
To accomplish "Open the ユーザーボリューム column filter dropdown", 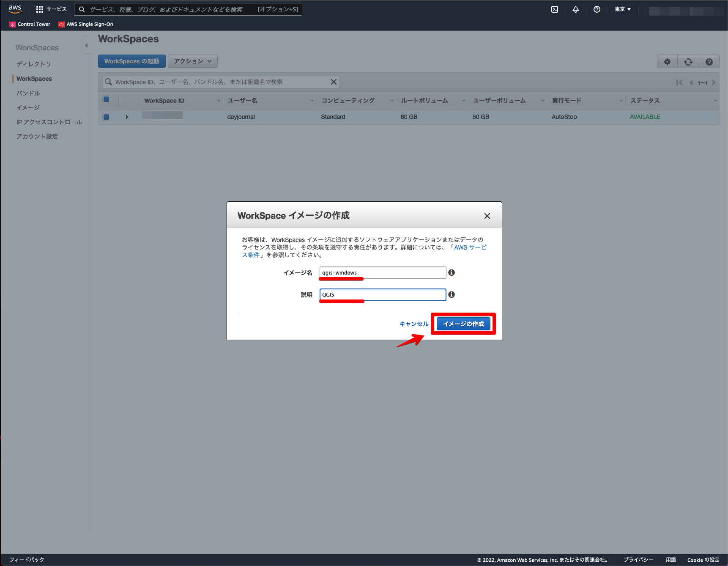I will (x=543, y=101).
